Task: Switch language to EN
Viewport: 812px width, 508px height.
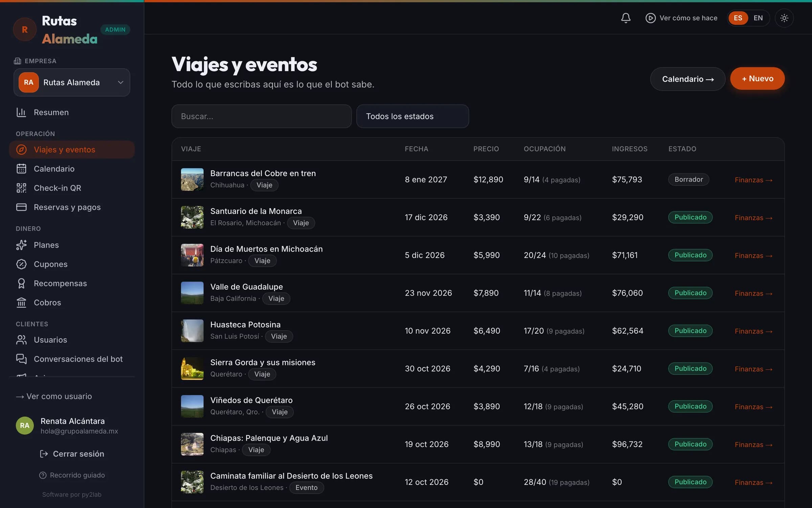Action: coord(758,18)
